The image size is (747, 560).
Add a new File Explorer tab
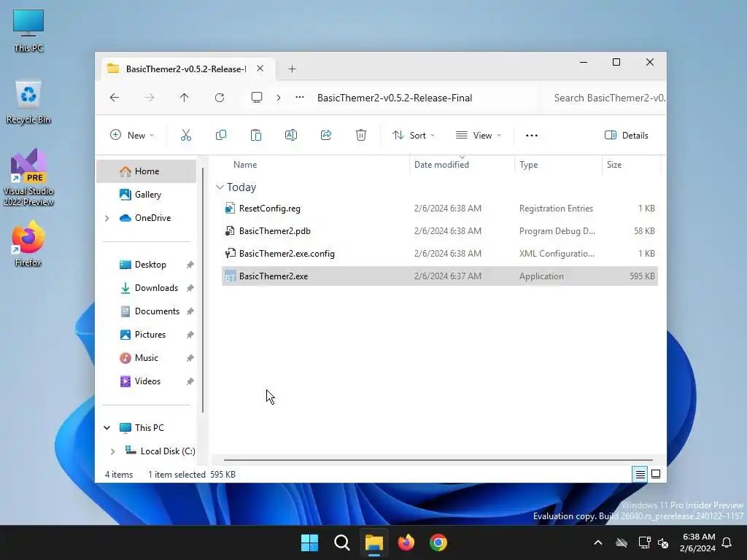click(292, 69)
